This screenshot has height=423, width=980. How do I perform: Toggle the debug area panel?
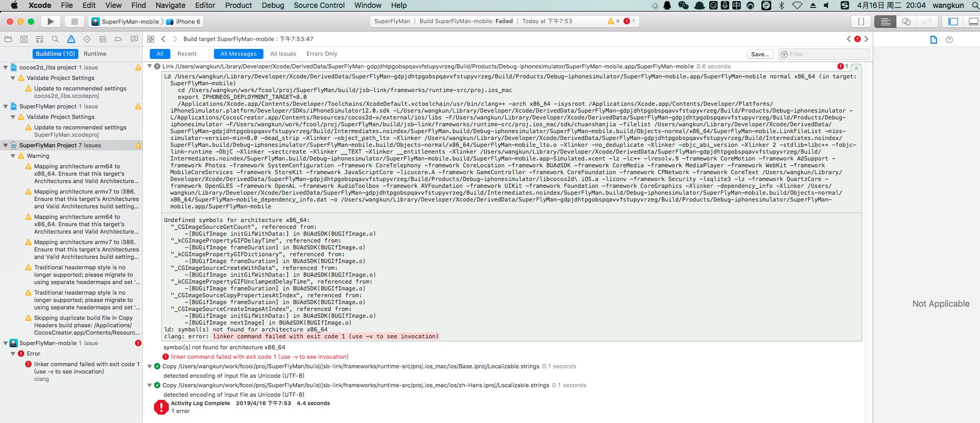point(973,22)
